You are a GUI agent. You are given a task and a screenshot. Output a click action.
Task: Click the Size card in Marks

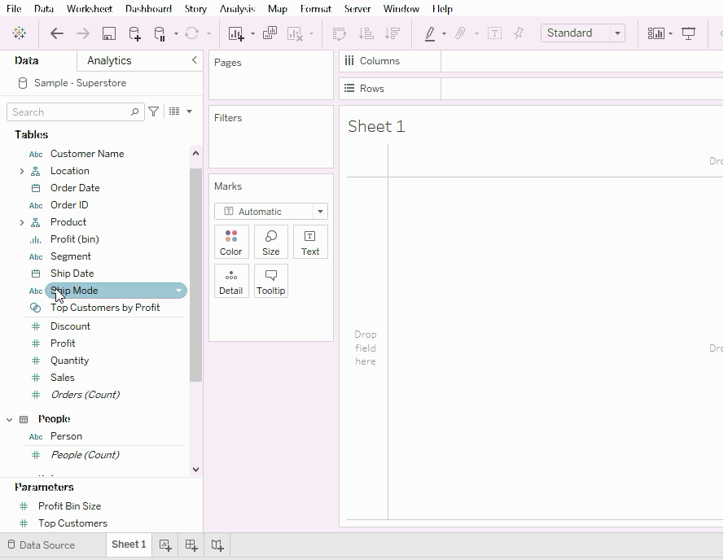270,242
